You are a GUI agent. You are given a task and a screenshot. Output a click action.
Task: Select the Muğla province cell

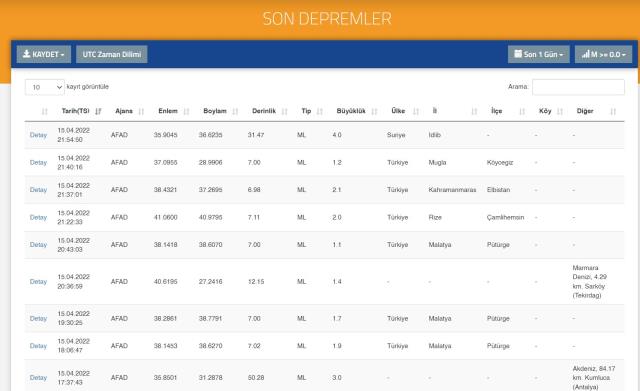tap(437, 162)
